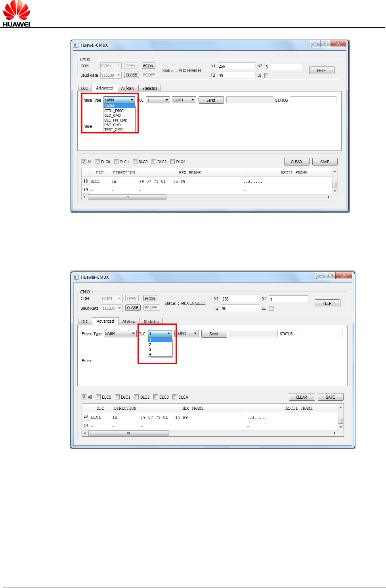Maximize window with DLC list open
This screenshot has width=386, height=588.
(x=331, y=276)
